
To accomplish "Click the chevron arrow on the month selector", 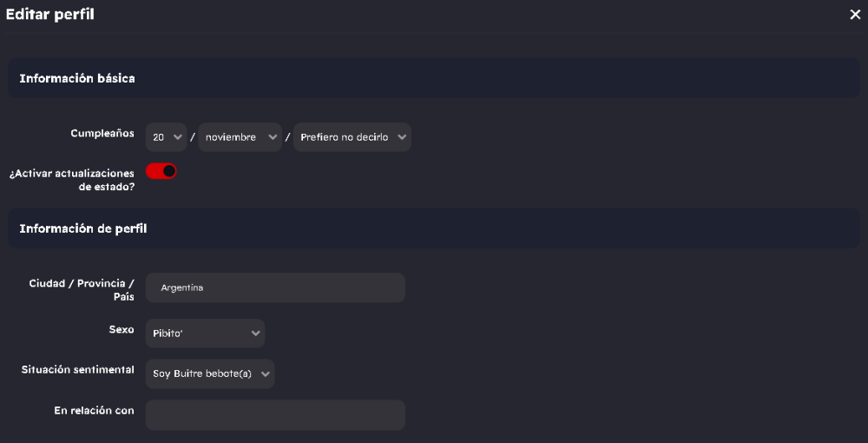I will 273,137.
